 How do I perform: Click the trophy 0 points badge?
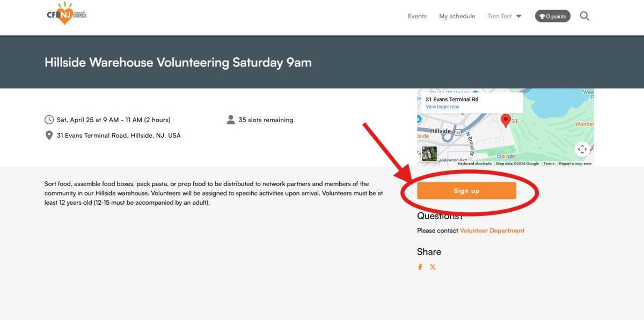552,16
